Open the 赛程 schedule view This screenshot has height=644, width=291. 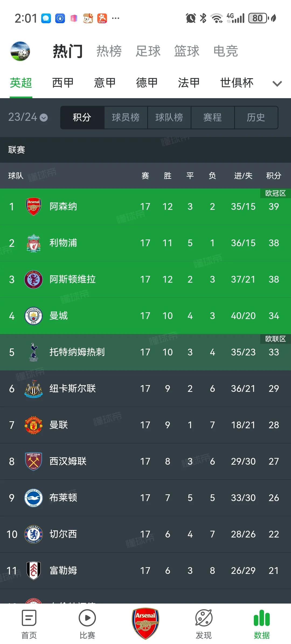pyautogui.click(x=213, y=118)
